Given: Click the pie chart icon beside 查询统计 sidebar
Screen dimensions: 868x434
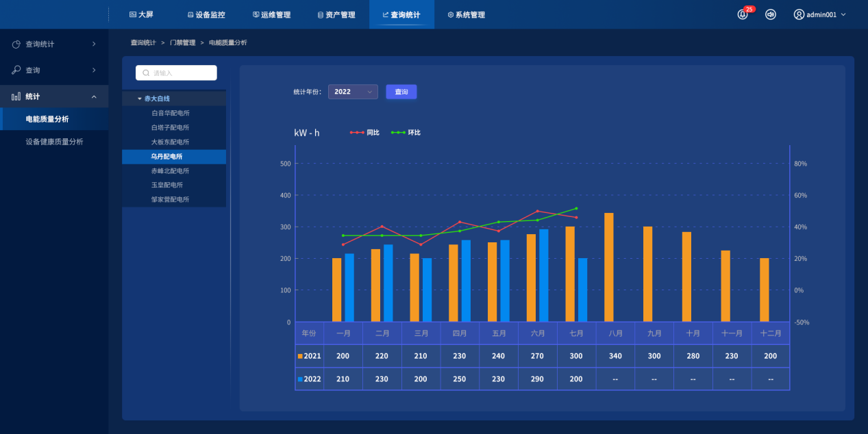Looking at the screenshot, I should 16,44.
